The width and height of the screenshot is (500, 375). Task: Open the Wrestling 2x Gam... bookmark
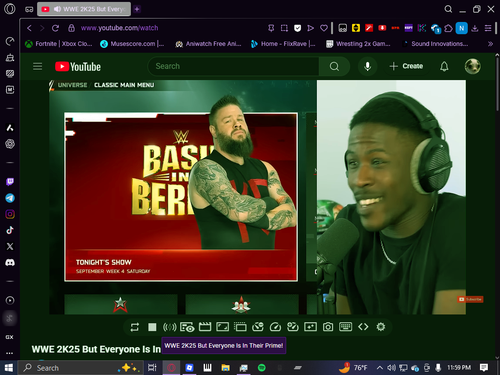358,44
